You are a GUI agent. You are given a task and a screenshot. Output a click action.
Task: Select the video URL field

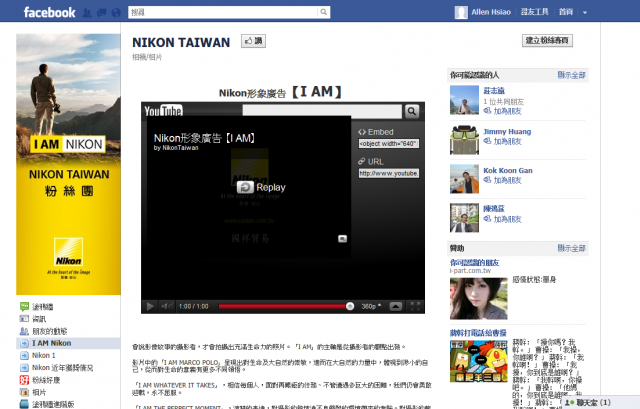pyautogui.click(x=389, y=173)
